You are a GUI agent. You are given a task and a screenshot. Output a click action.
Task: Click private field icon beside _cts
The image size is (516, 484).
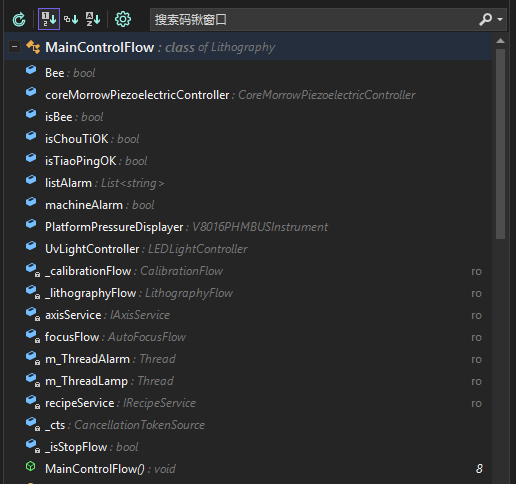coord(33,423)
